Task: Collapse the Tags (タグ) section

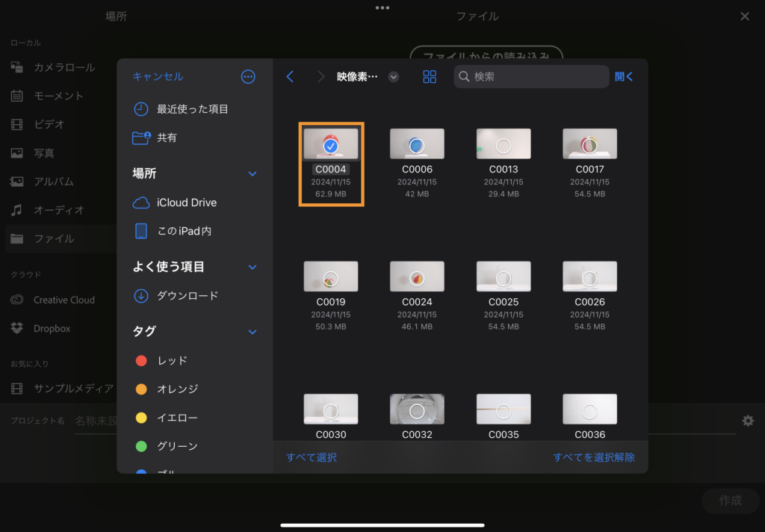Action: coord(253,332)
